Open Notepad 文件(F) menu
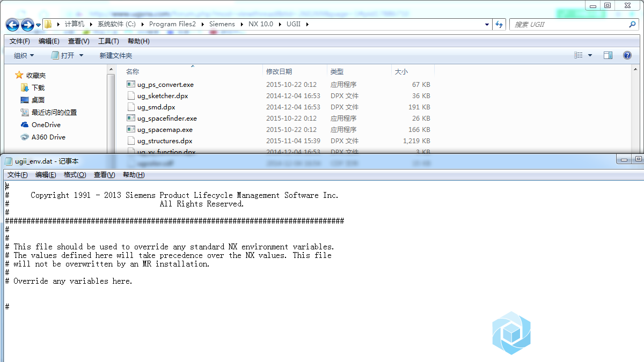The width and height of the screenshot is (644, 362). [x=18, y=175]
